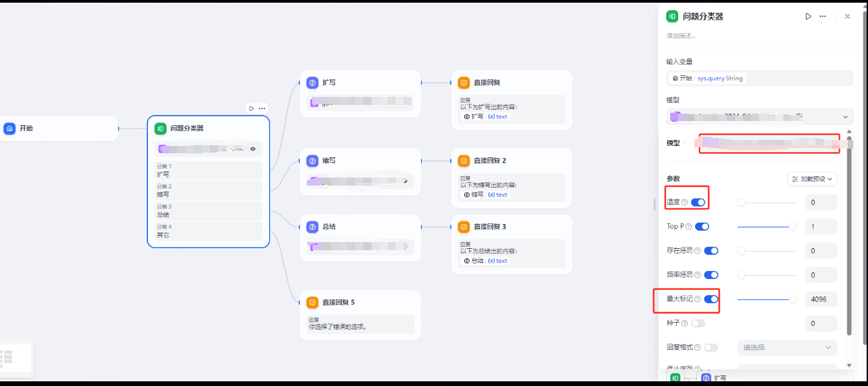The image size is (868, 386).
Task: Toggle the 温度 switch off
Action: point(698,202)
